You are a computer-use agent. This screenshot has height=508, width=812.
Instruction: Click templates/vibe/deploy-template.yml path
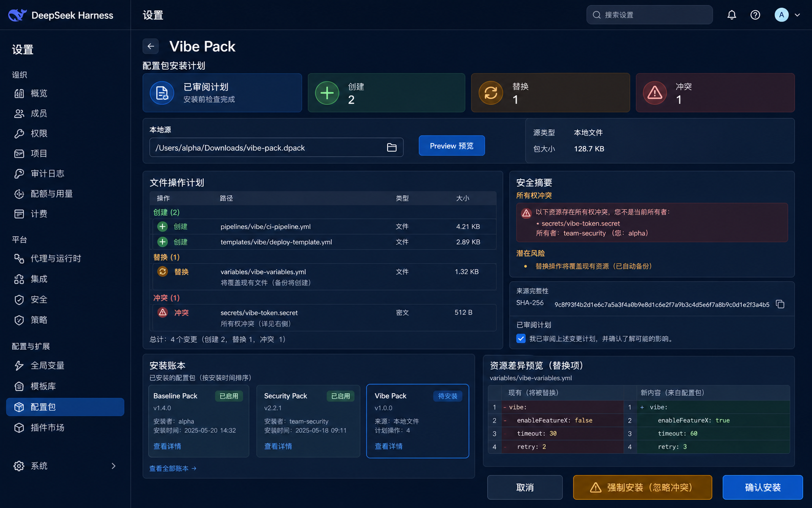click(276, 242)
